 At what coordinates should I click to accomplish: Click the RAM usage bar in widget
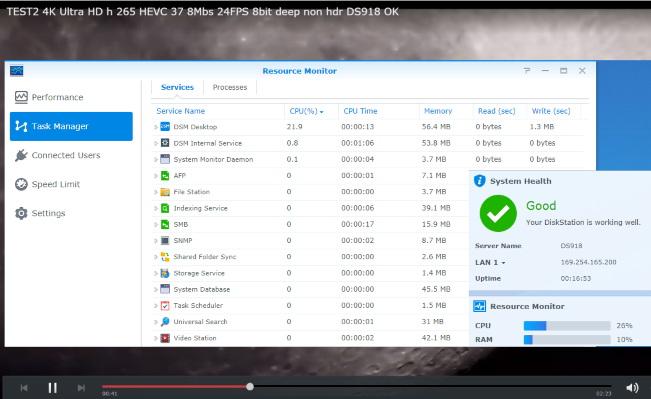point(567,339)
